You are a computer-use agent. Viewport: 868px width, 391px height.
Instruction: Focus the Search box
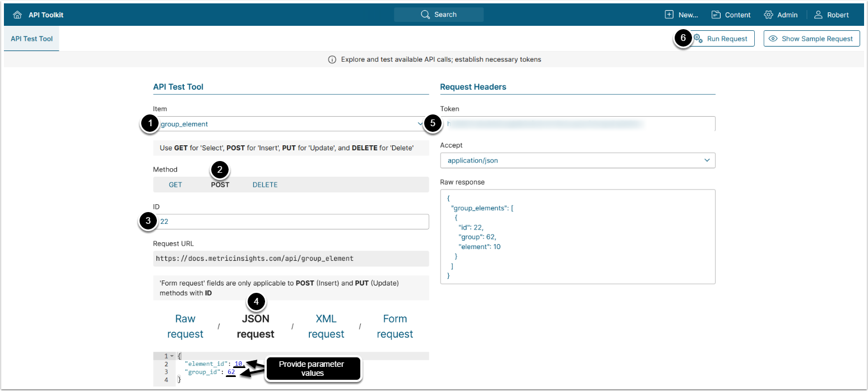[439, 15]
